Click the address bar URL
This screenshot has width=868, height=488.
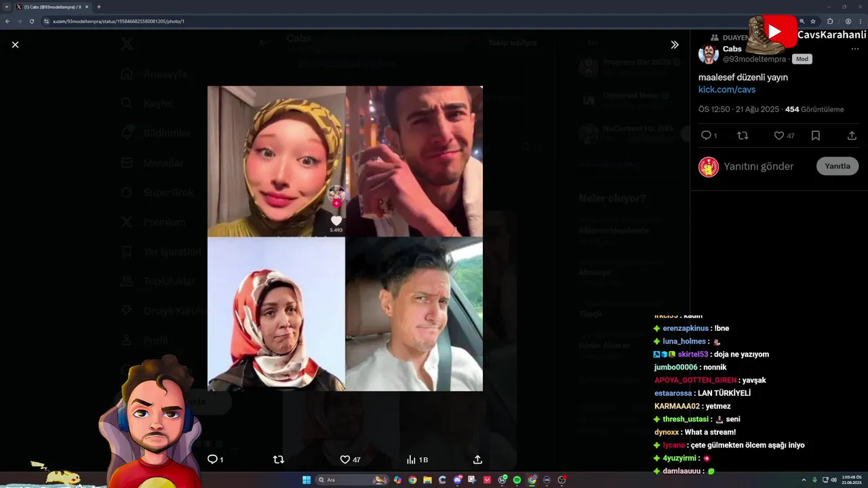click(119, 21)
